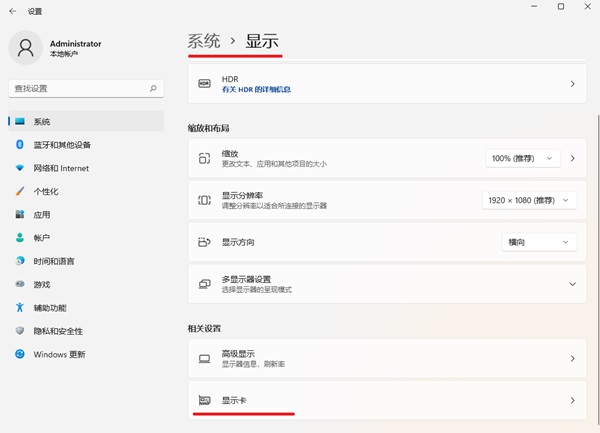Select 个性化 in the sidebar
600x433 pixels.
point(86,191)
